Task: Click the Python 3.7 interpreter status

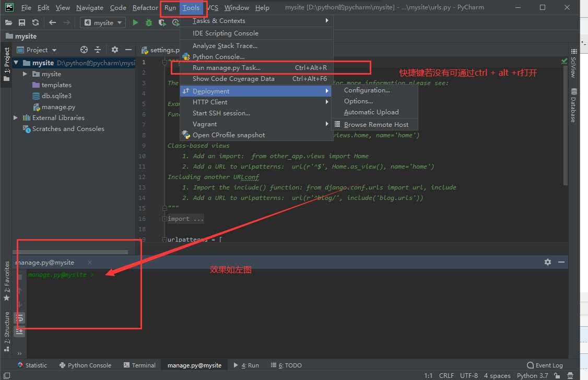Action: [x=532, y=375]
